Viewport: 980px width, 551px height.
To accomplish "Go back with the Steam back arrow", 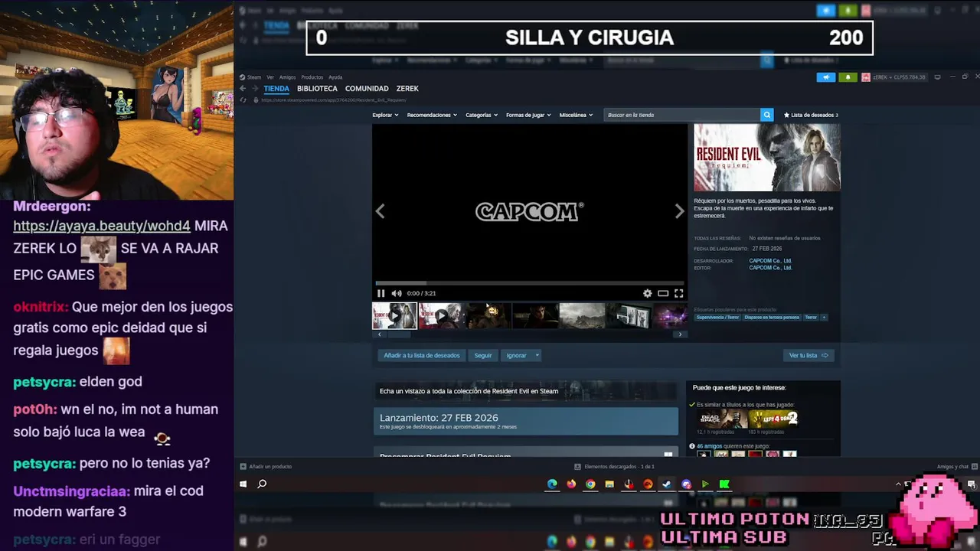I will coord(243,89).
